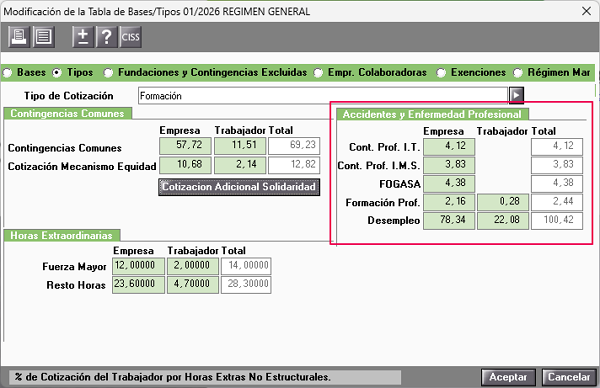Select Empr. Colaboradoras radio option
The width and height of the screenshot is (600, 388).
[x=318, y=73]
